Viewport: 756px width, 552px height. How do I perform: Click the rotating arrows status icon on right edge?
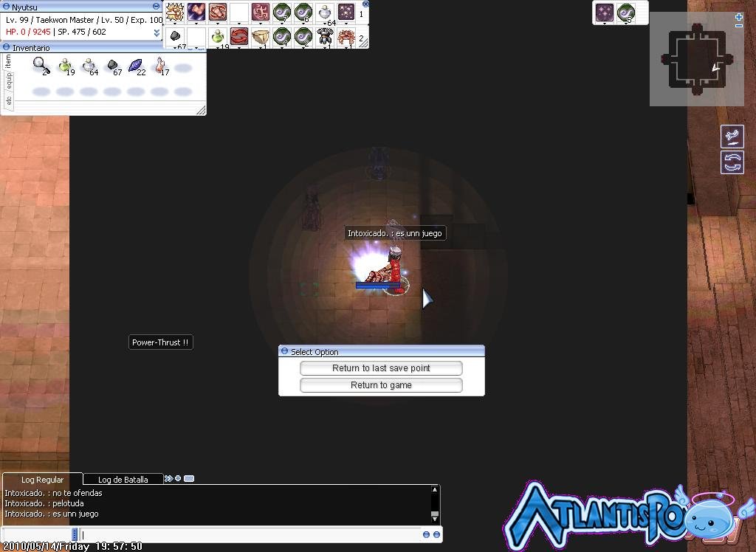point(732,162)
